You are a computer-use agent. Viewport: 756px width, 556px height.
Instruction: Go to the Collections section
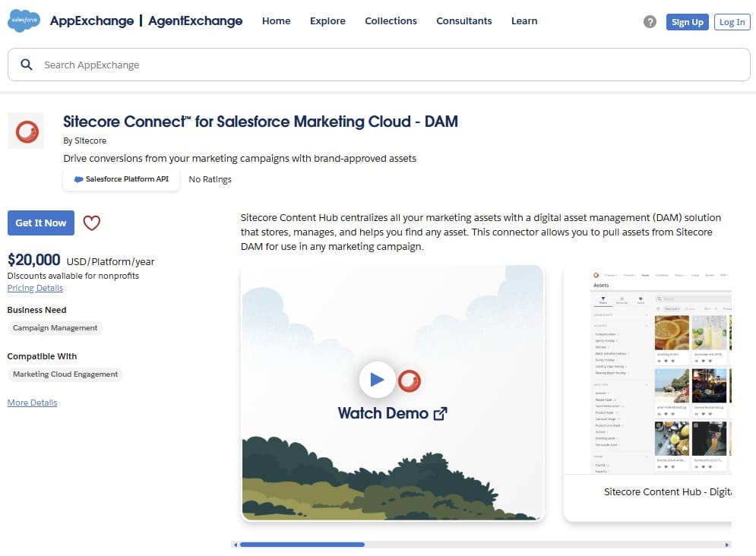click(x=391, y=21)
